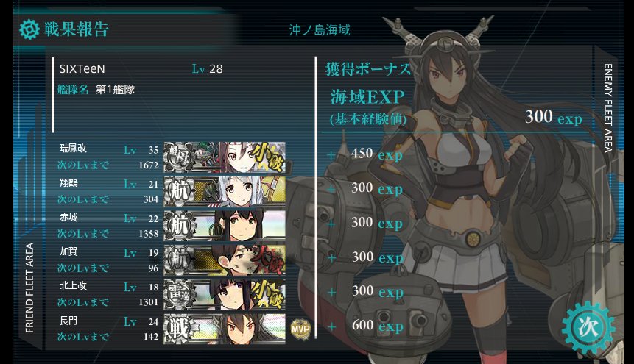Select 瑞鳳改 ship banner thumbnail
The height and width of the screenshot is (364, 634).
pos(225,157)
